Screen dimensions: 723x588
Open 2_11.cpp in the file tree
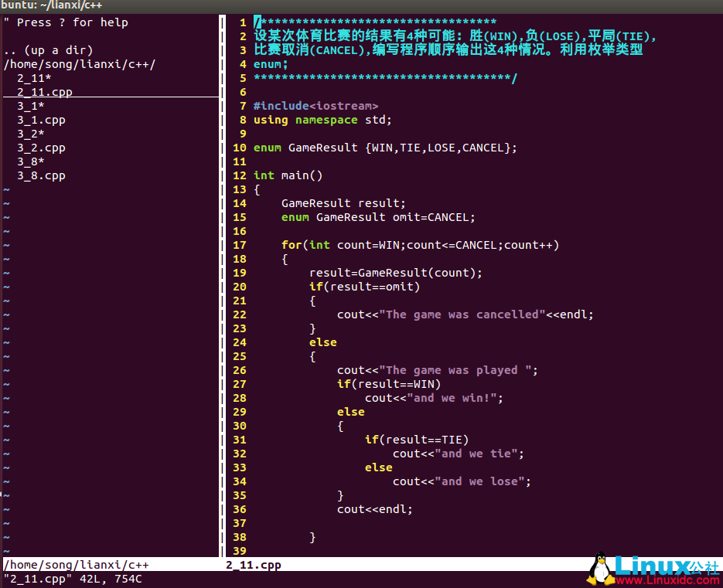(45, 92)
